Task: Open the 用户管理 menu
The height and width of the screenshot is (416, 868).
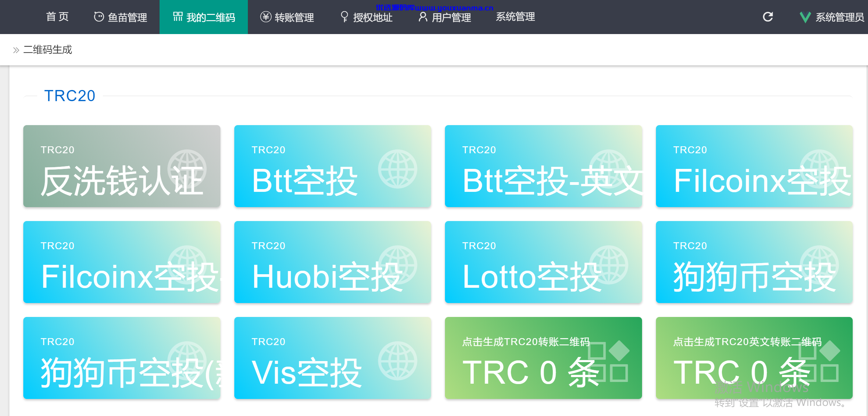Action: tap(445, 17)
